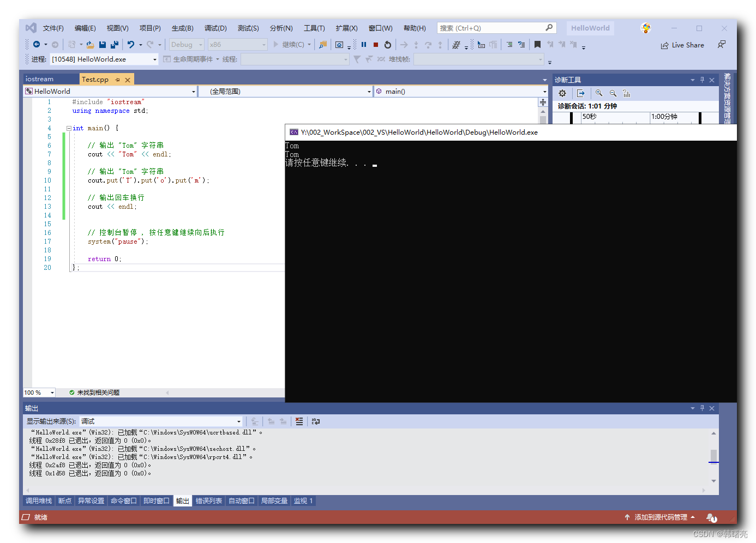Restart the debug session icon

coord(388,45)
